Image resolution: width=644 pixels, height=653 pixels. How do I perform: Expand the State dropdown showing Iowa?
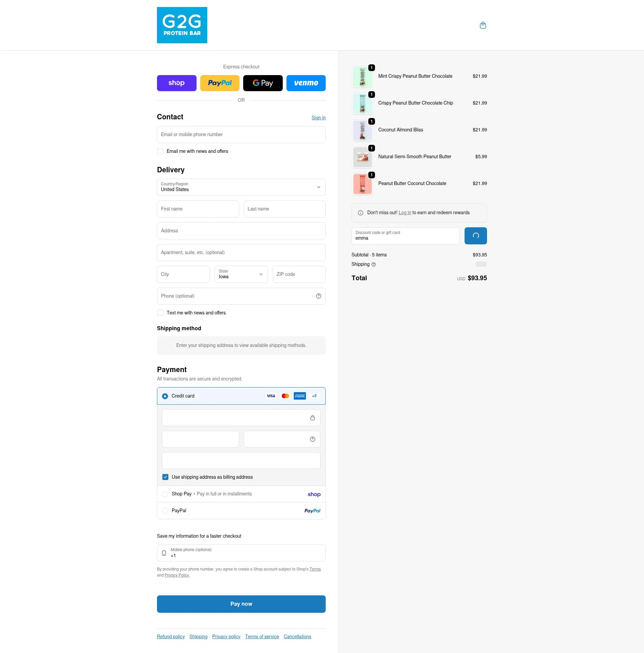click(x=241, y=274)
